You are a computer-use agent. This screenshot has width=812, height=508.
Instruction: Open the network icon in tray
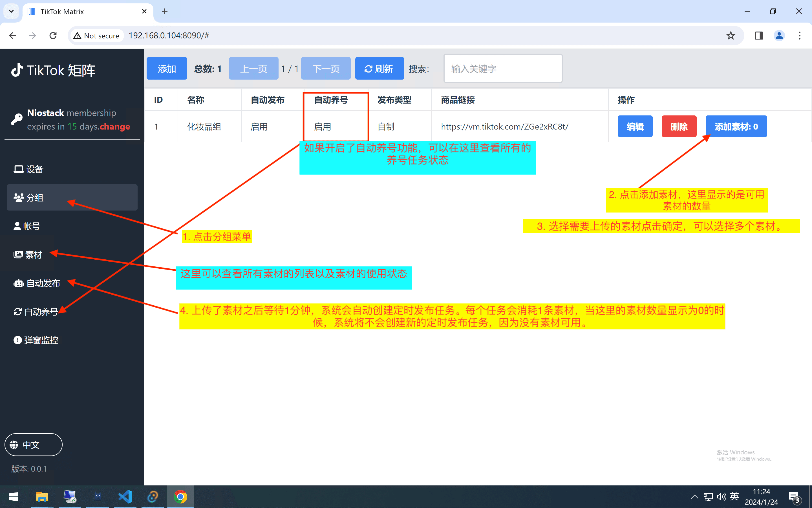pos(708,497)
